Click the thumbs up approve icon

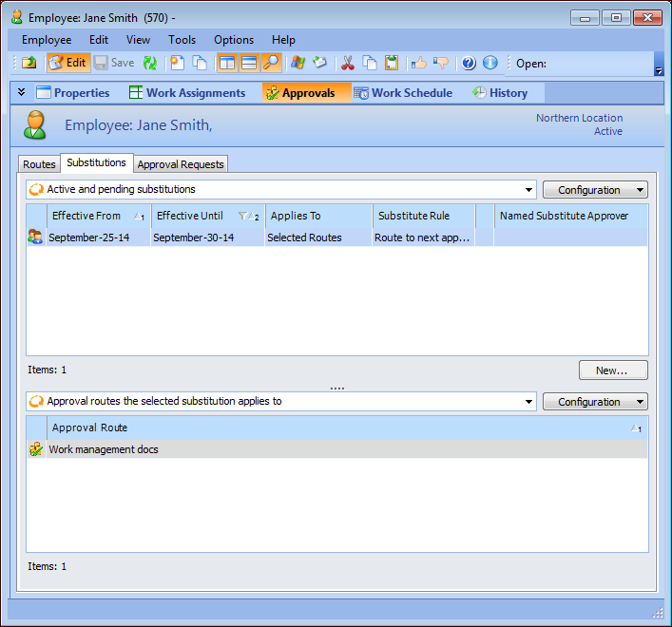[x=418, y=63]
